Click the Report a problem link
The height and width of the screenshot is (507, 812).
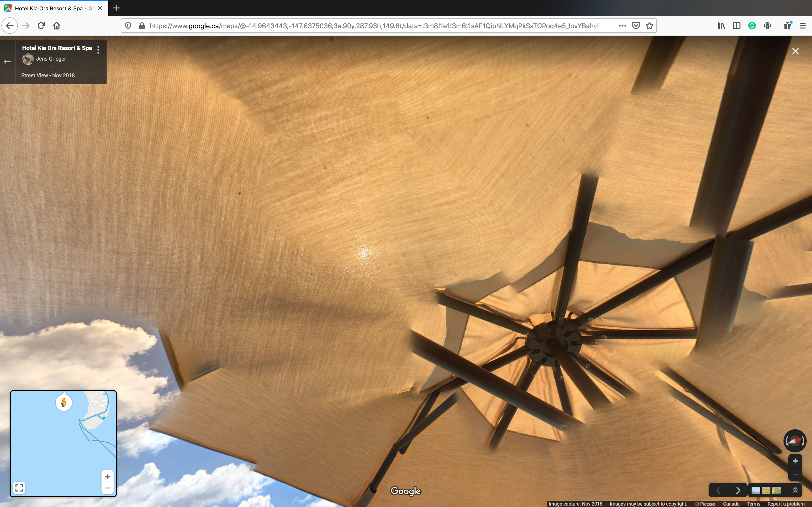[786, 504]
